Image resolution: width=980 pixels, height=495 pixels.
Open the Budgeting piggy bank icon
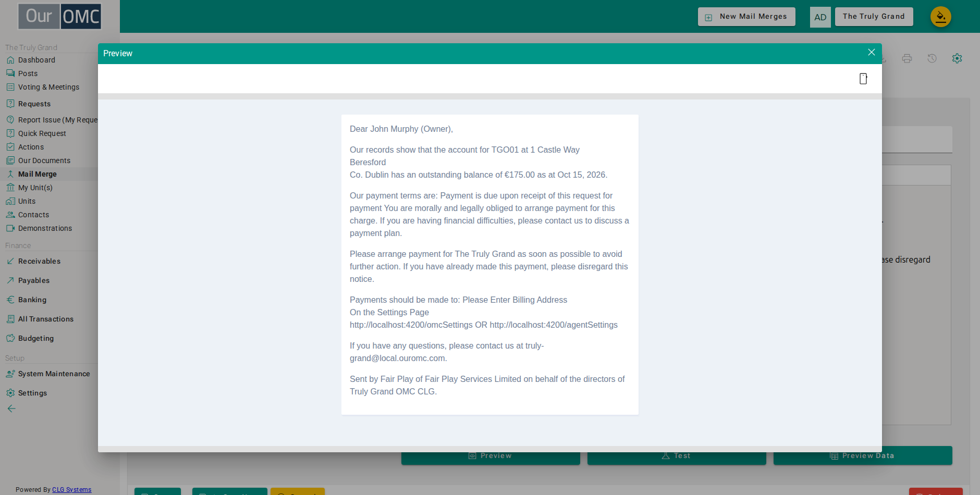point(10,338)
